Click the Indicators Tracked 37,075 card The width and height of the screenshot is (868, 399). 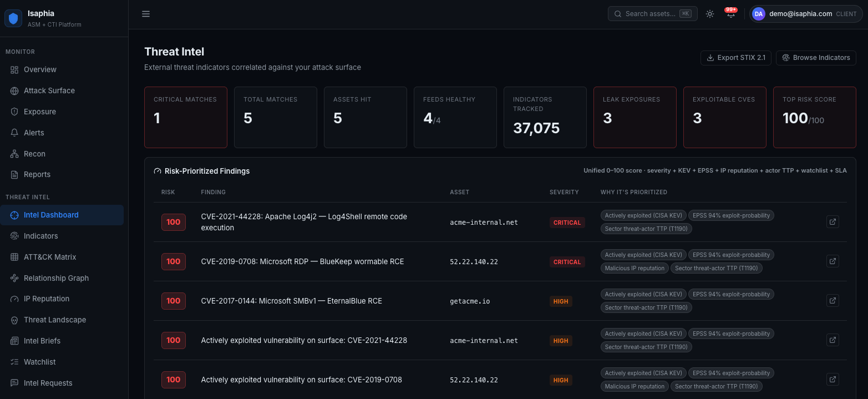pyautogui.click(x=545, y=117)
